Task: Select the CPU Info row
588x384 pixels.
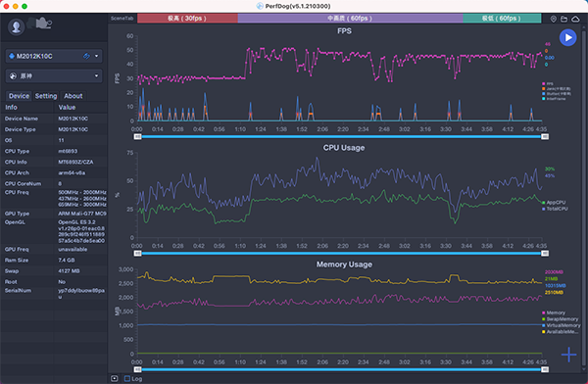Action: click(x=54, y=162)
